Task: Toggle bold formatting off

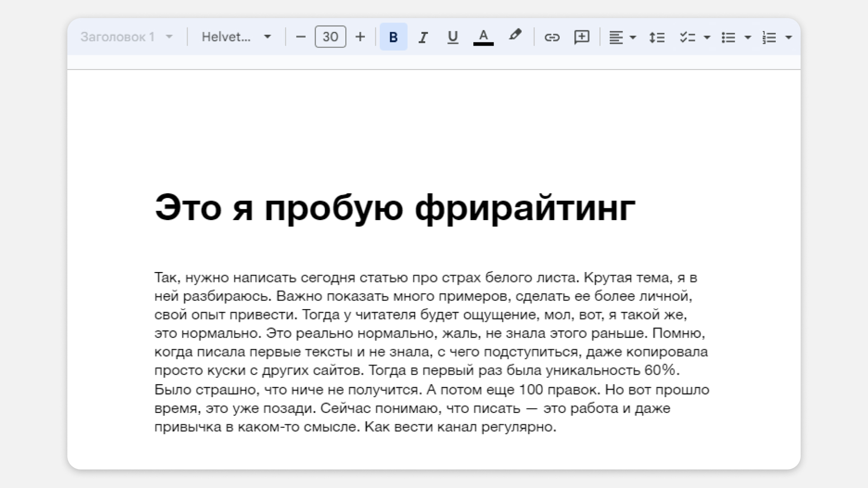Action: coord(393,37)
